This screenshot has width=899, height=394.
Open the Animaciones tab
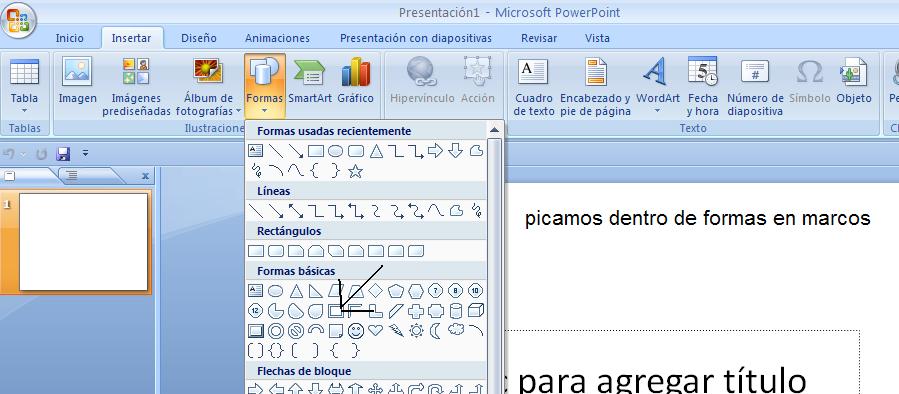(277, 38)
